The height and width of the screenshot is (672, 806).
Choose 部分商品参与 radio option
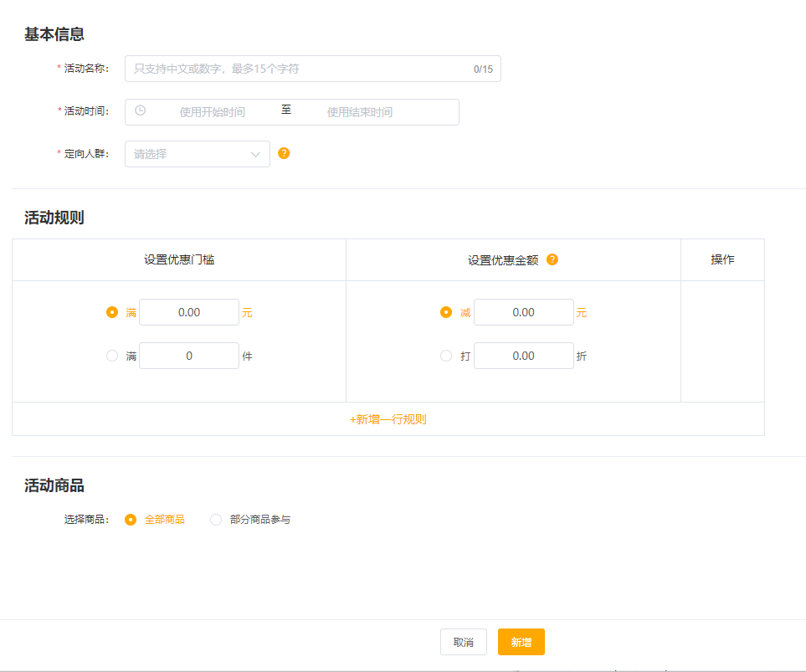[216, 520]
